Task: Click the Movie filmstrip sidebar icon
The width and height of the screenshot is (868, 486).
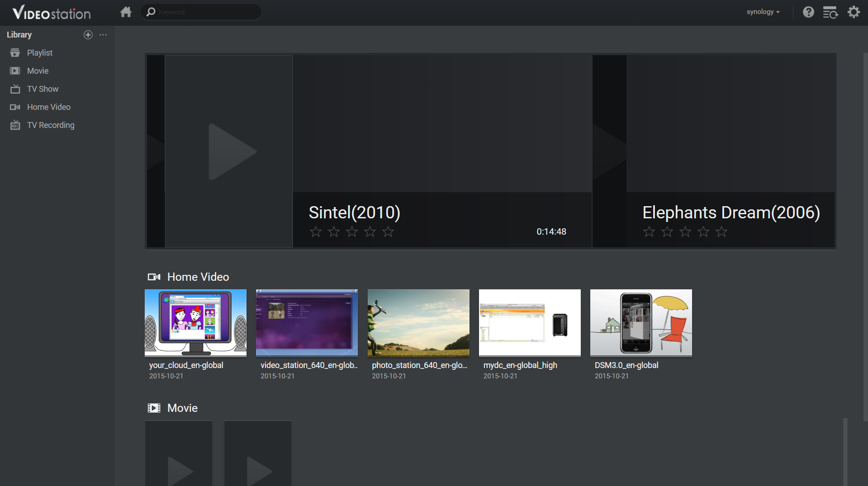Action: [x=15, y=71]
